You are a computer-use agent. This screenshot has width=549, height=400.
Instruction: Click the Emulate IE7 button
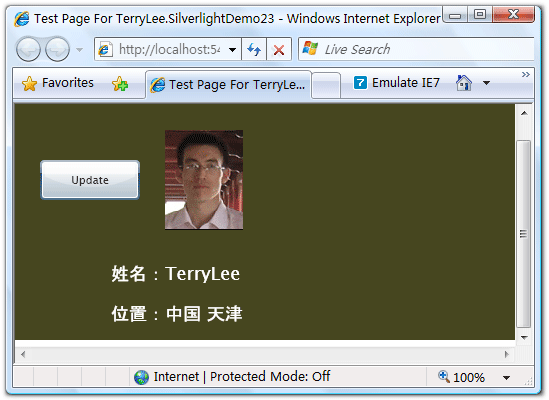click(396, 83)
